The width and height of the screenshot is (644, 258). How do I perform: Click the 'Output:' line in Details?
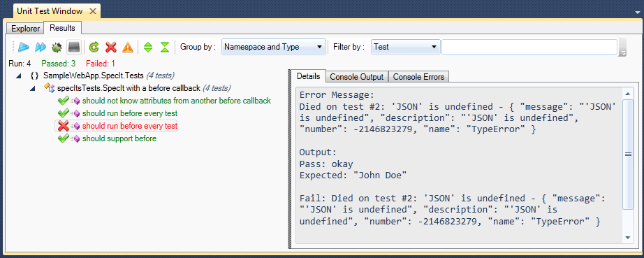coord(318,152)
